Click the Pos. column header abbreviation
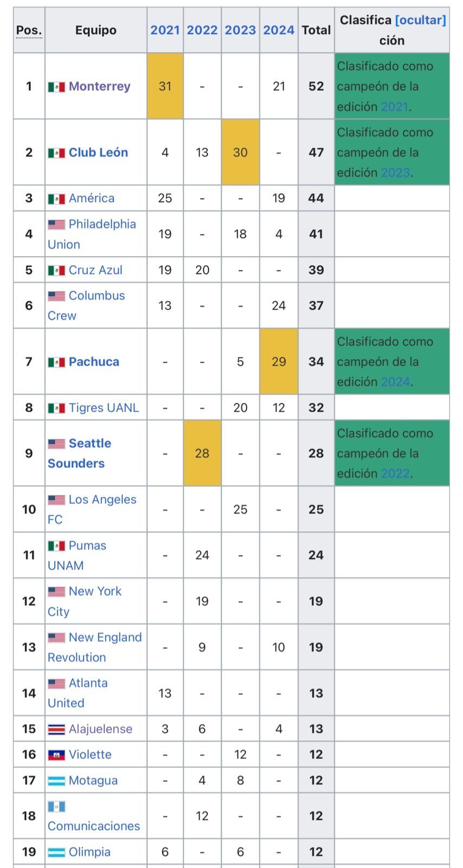463x868 pixels. click(x=29, y=30)
